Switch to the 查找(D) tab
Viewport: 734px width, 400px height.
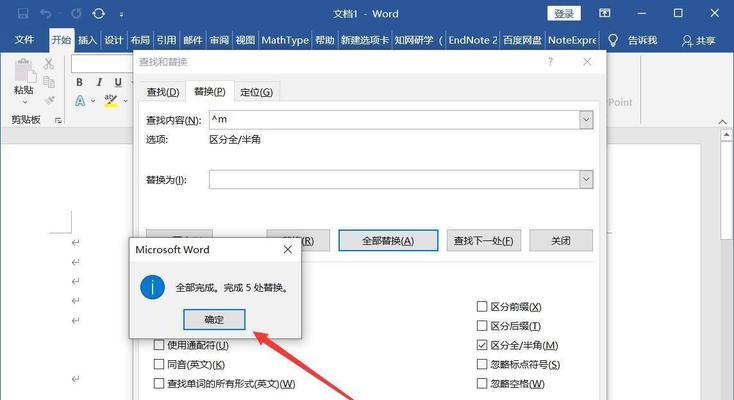click(163, 92)
